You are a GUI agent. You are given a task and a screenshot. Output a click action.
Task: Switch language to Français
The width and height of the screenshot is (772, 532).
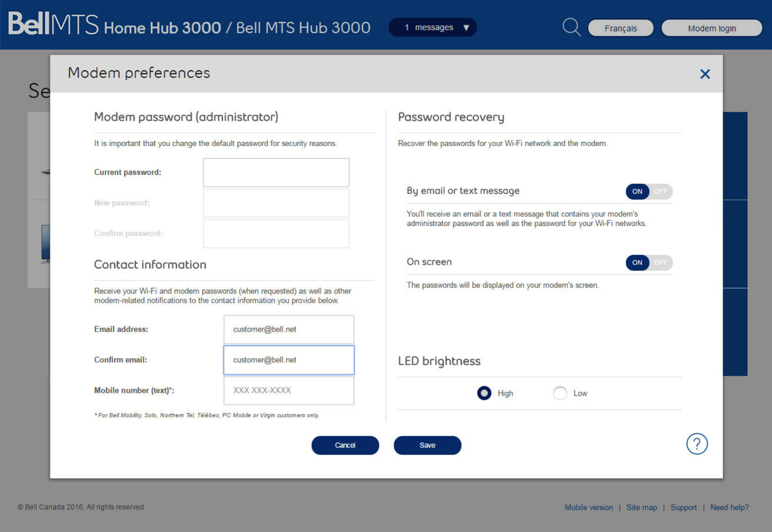point(620,28)
